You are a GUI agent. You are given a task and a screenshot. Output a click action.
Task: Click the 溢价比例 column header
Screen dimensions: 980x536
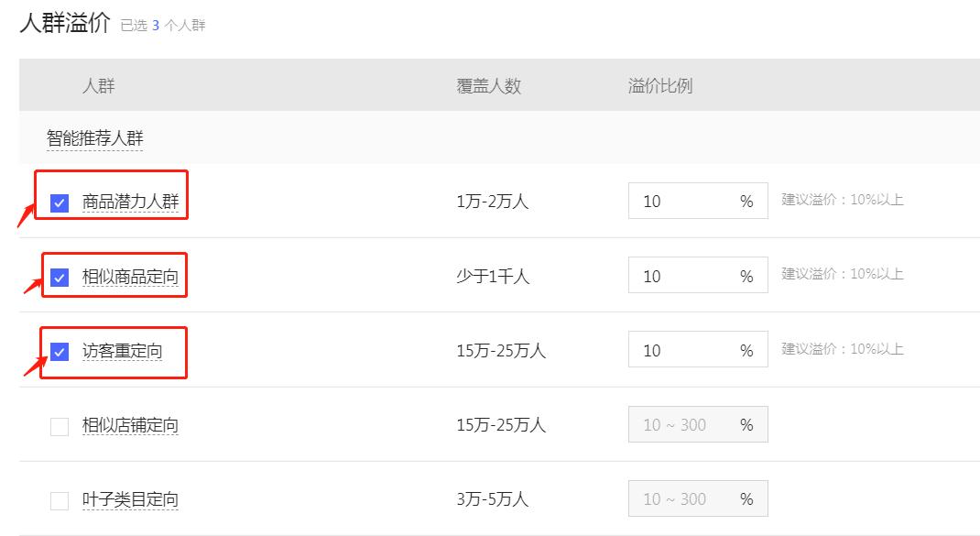660,86
